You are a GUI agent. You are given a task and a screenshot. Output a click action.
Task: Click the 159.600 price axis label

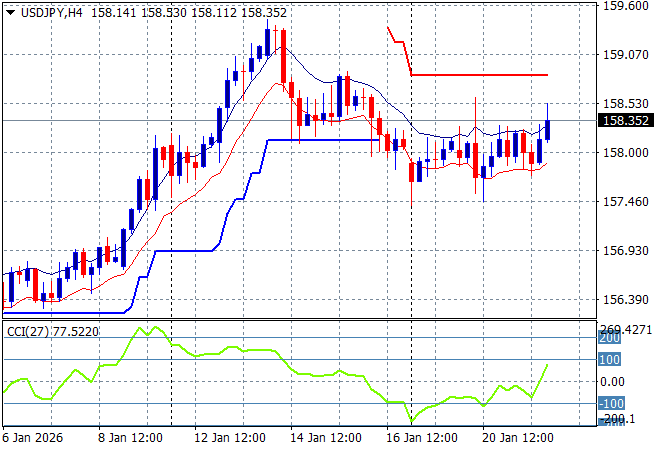click(626, 6)
